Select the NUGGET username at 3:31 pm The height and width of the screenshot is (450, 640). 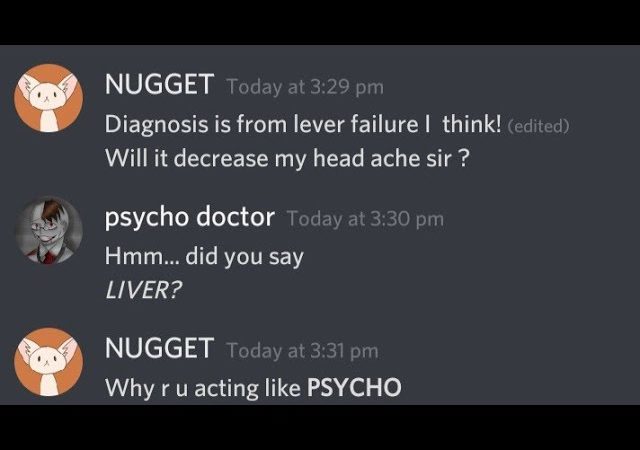159,348
